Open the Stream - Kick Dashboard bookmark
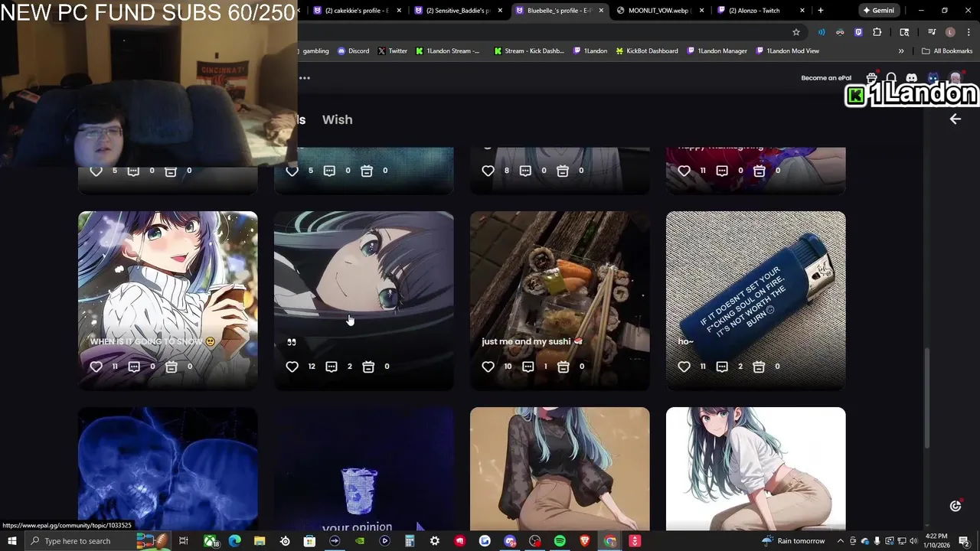The image size is (980, 551). (x=529, y=51)
